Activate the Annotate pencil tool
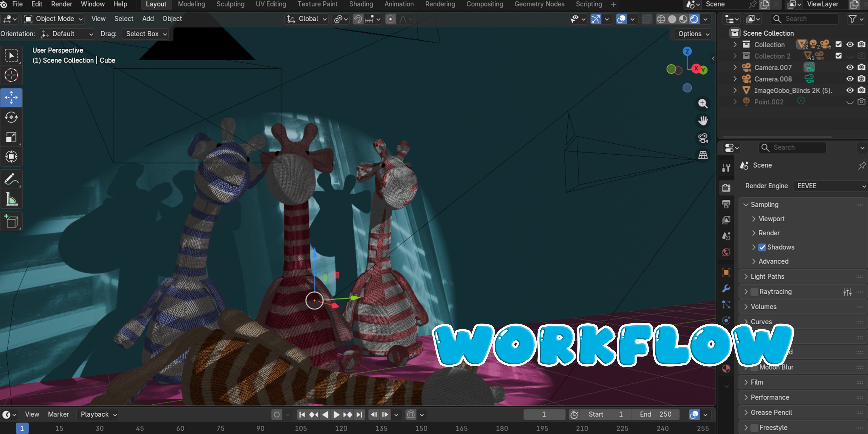This screenshot has width=868, height=434. [12, 179]
